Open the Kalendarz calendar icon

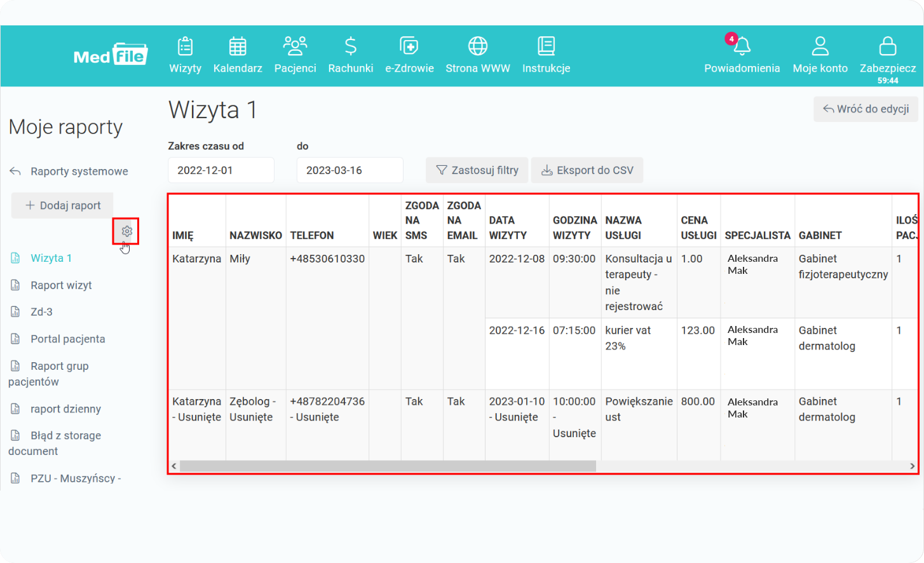pos(238,46)
